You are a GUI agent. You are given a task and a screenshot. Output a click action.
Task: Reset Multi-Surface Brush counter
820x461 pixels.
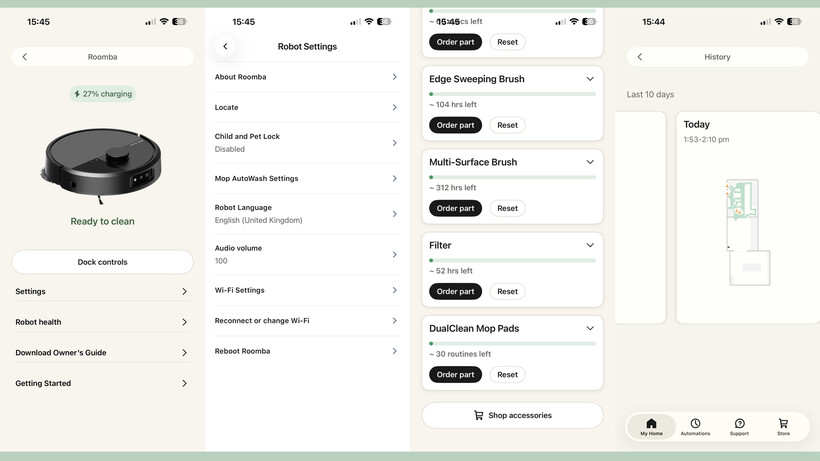pyautogui.click(x=507, y=208)
